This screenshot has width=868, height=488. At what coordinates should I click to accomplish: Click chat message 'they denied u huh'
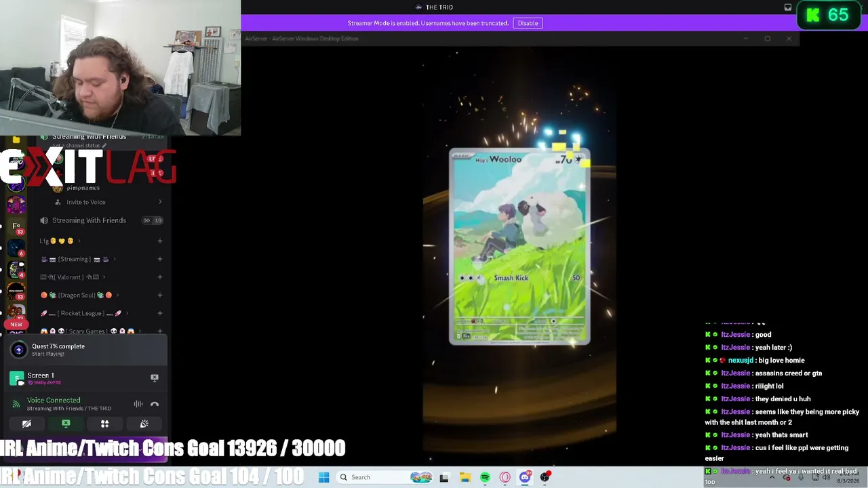pyautogui.click(x=783, y=399)
